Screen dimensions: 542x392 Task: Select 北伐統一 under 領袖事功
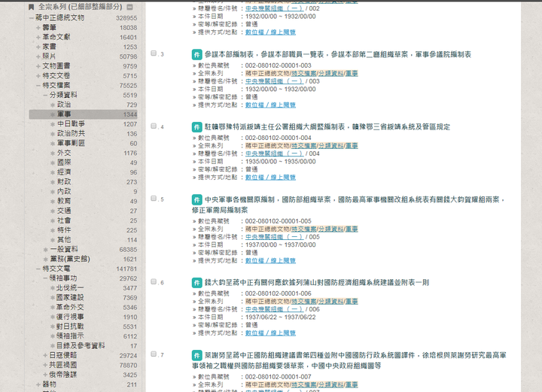[x=70, y=288]
